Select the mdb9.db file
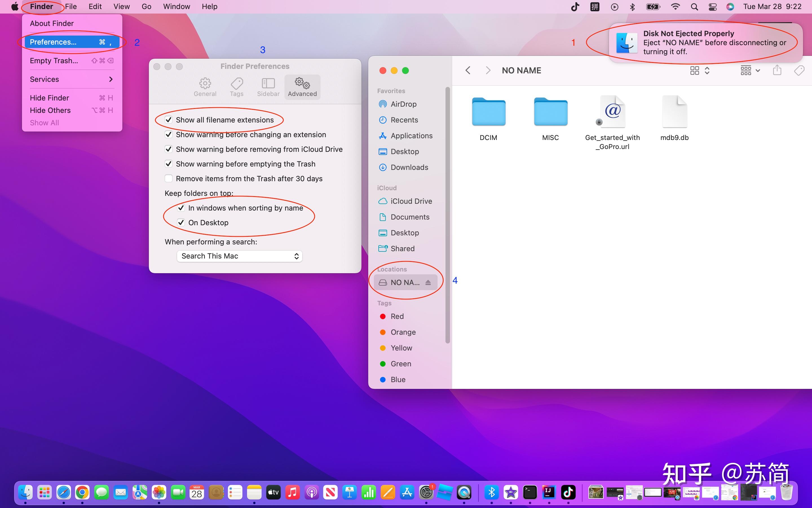 [675, 119]
